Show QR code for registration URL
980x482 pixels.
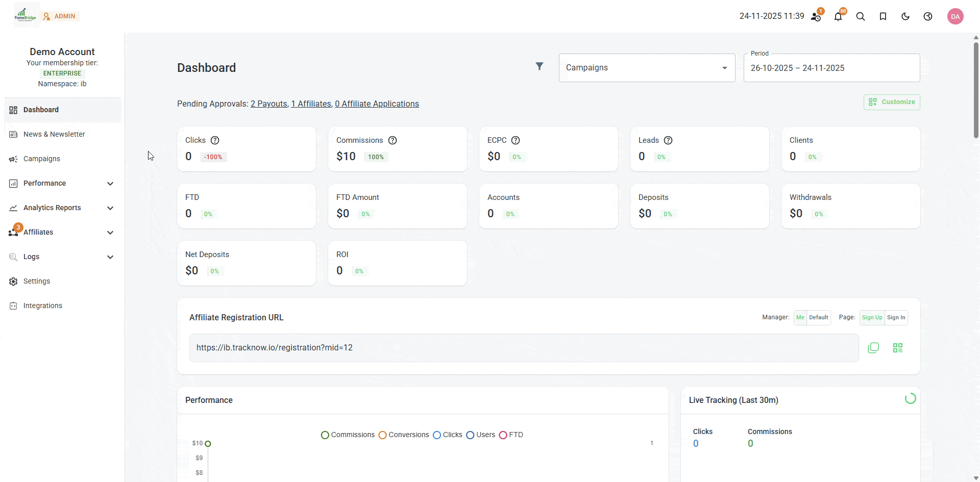pos(898,348)
